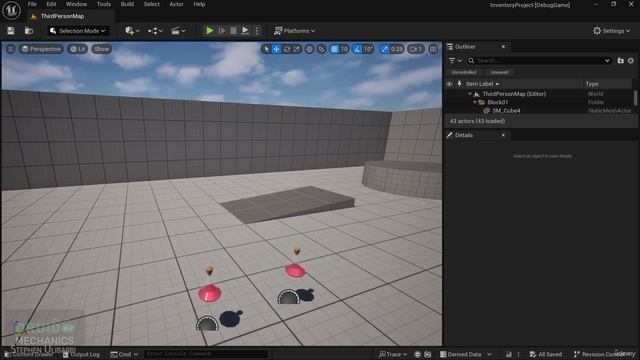The width and height of the screenshot is (640, 360).
Task: Click the Outliner search field
Action: pos(539,60)
